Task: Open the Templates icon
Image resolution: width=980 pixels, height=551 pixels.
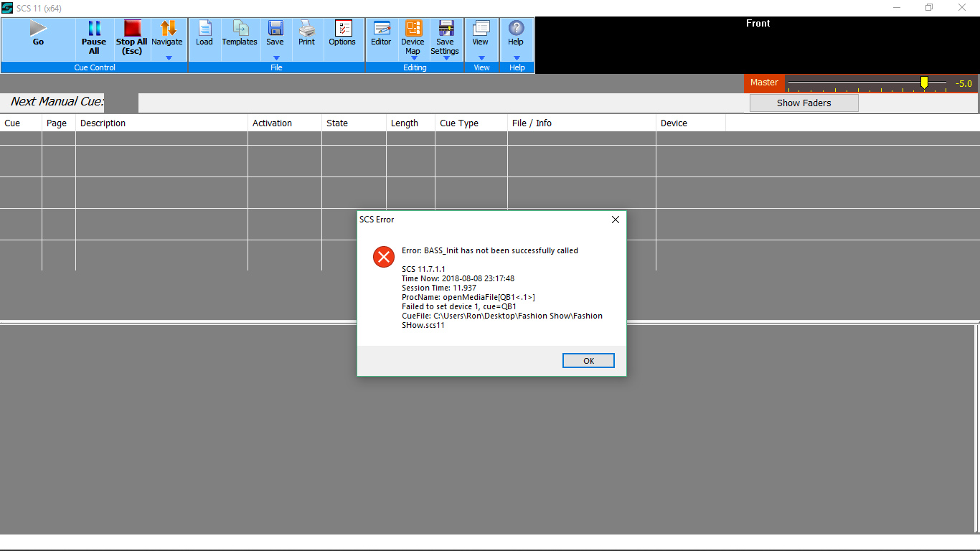Action: (240, 29)
